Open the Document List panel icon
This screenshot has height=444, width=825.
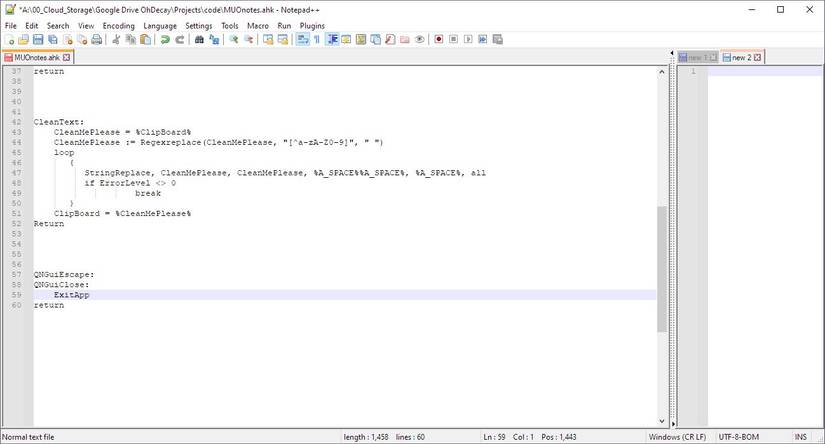tap(376, 39)
